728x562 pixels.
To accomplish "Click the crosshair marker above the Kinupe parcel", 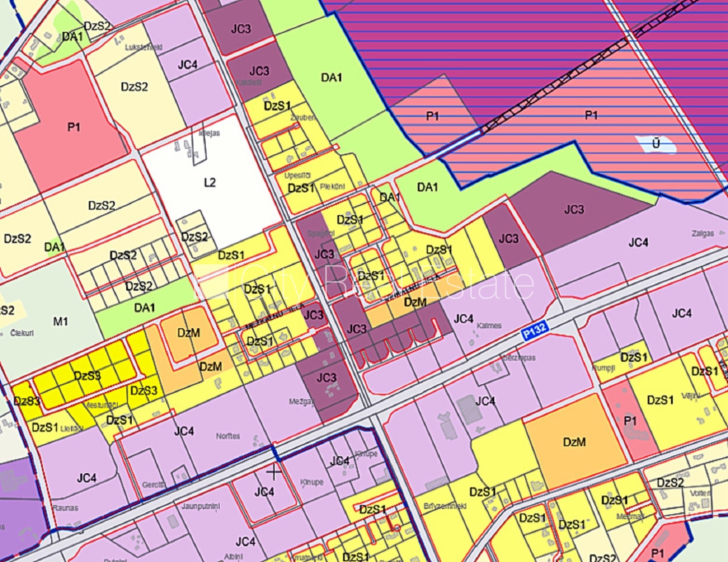I will click(274, 471).
